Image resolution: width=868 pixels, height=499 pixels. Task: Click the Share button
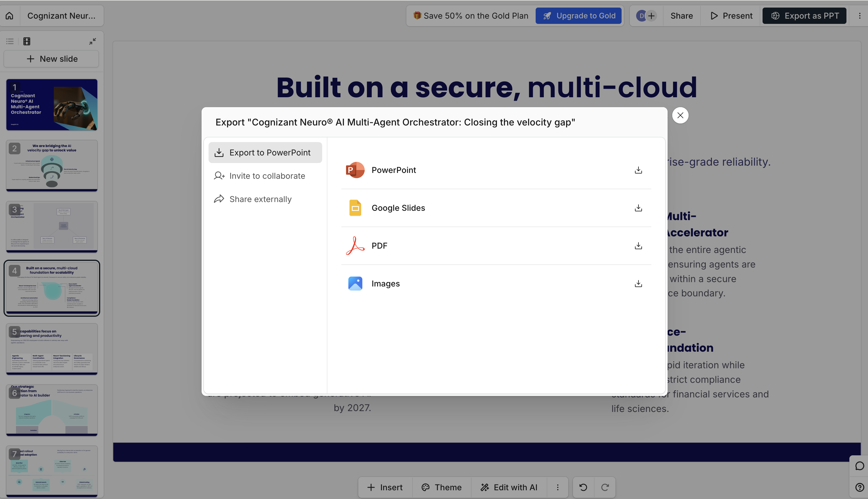point(682,16)
